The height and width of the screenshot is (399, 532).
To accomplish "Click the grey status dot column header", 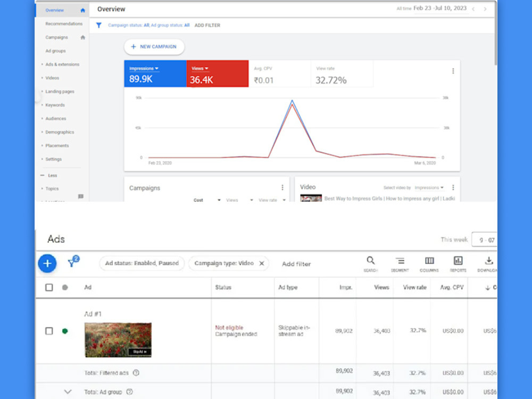I will (65, 287).
